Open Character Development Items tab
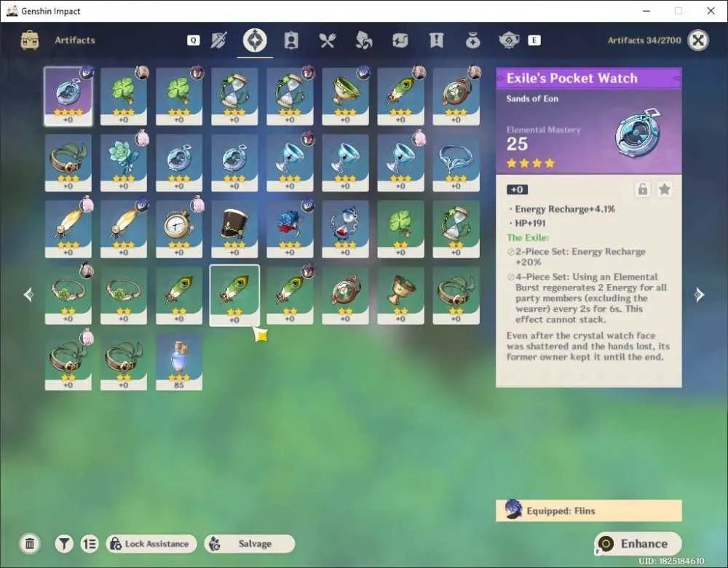 pyautogui.click(x=291, y=40)
